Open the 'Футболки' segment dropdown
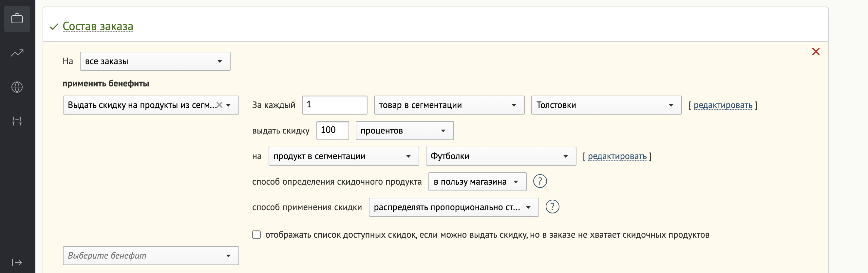This screenshot has height=273, width=868. point(501,156)
